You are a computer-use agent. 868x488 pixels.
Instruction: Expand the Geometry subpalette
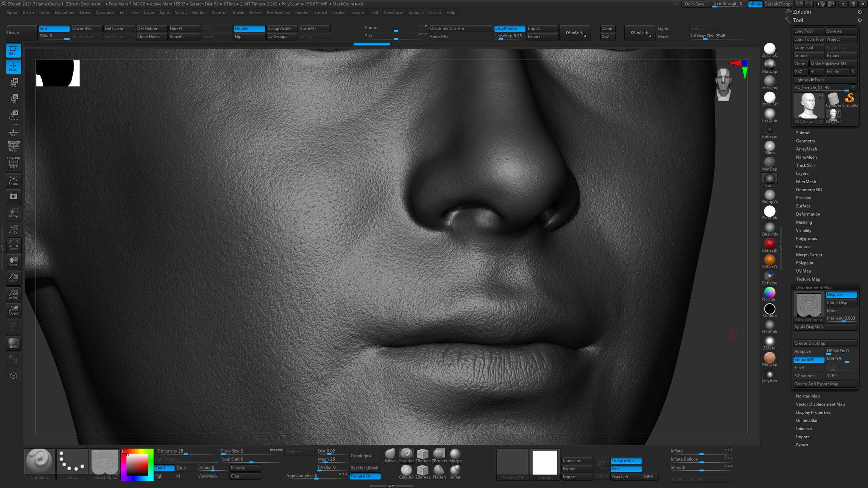pyautogui.click(x=806, y=141)
